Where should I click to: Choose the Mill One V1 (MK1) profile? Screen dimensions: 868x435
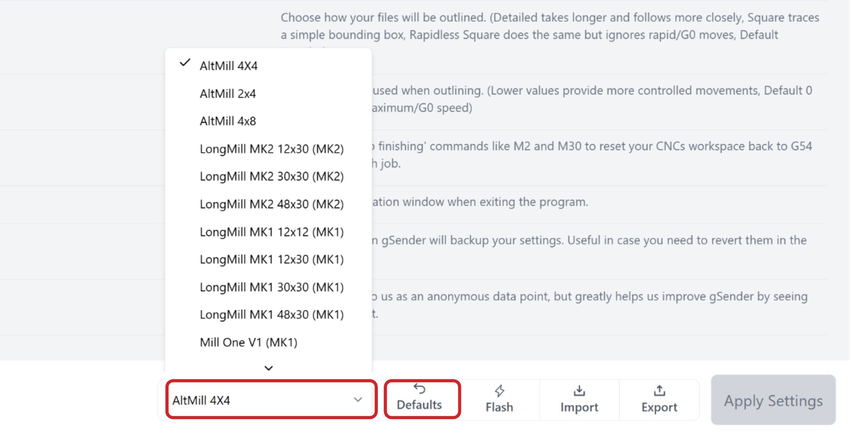[248, 342]
